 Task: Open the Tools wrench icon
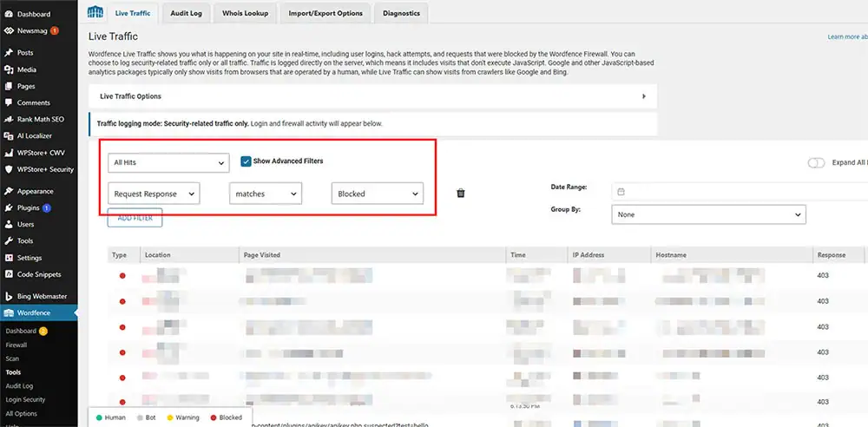point(9,241)
